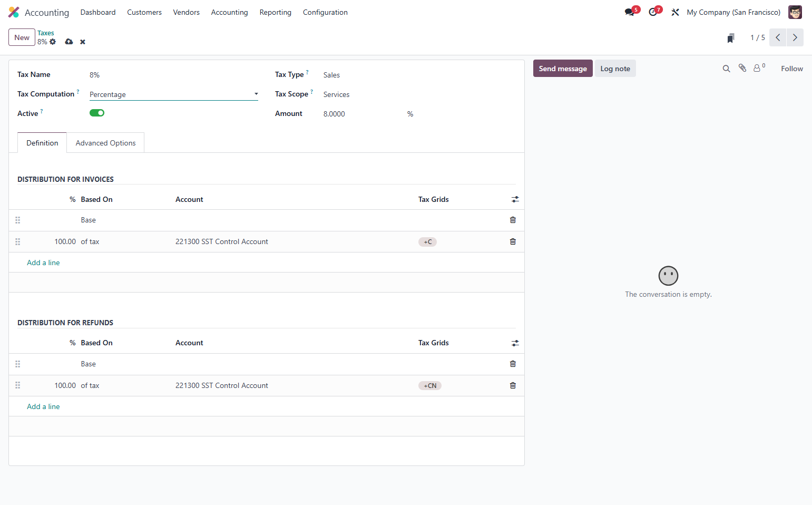Delete the refunds Base line
Viewport: 812px width, 505px height.
(x=513, y=364)
